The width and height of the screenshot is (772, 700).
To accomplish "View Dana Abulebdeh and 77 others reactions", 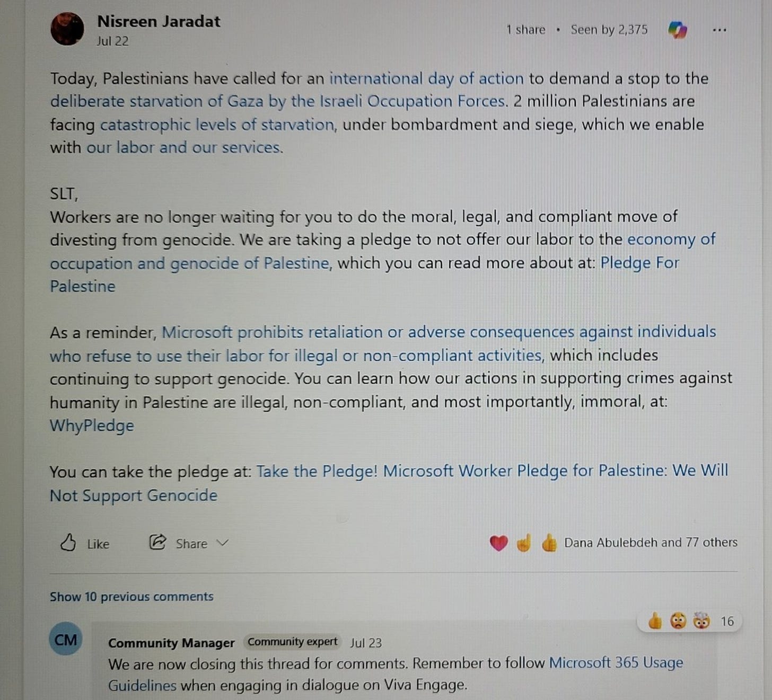I will (x=651, y=543).
